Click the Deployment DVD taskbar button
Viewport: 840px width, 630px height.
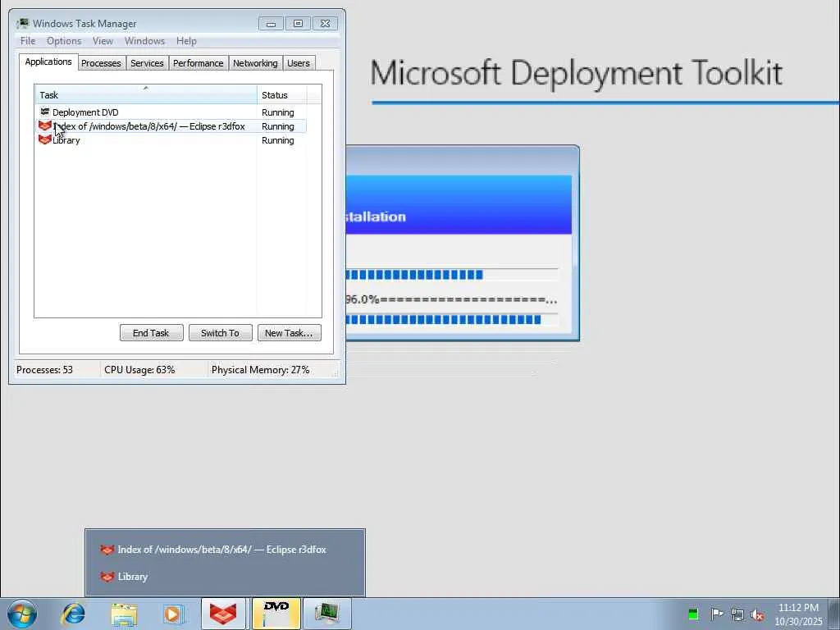[276, 614]
